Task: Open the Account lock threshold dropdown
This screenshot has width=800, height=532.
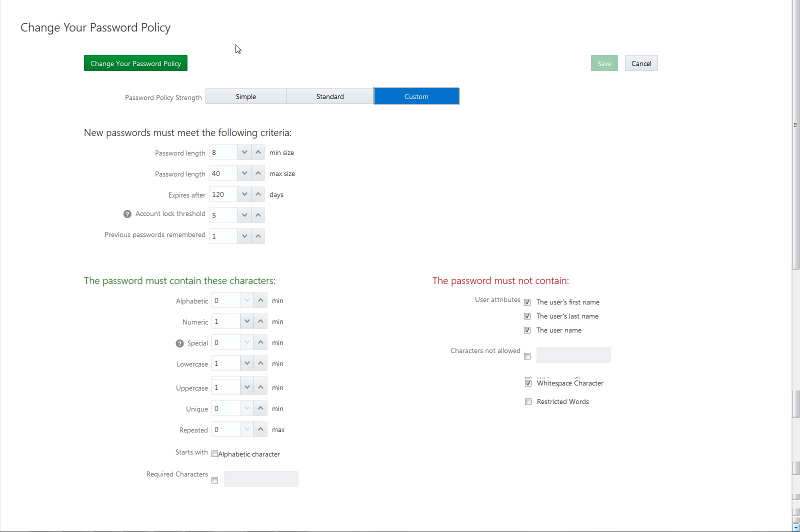Action: [x=244, y=215]
